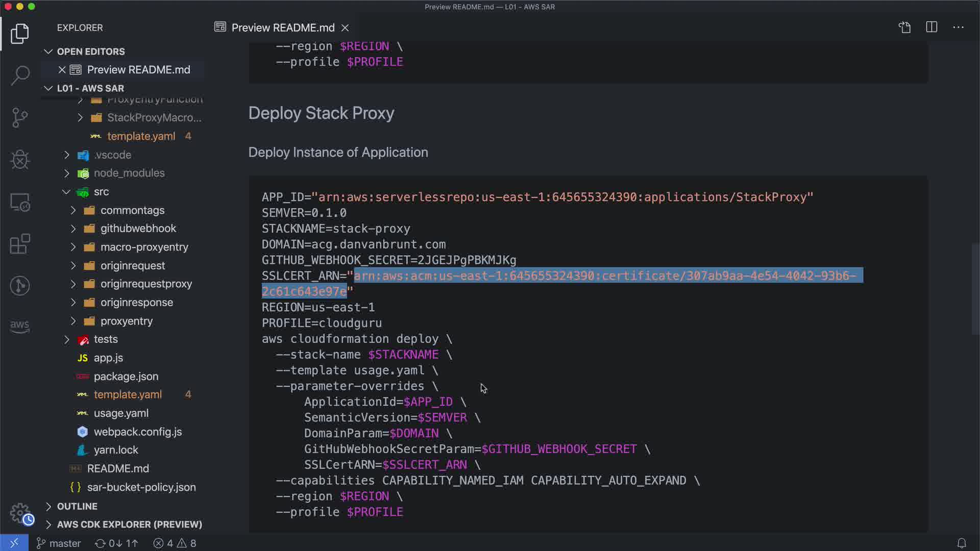This screenshot has height=551, width=980.
Task: Open the notifications bell in status bar
Action: pos(961,543)
